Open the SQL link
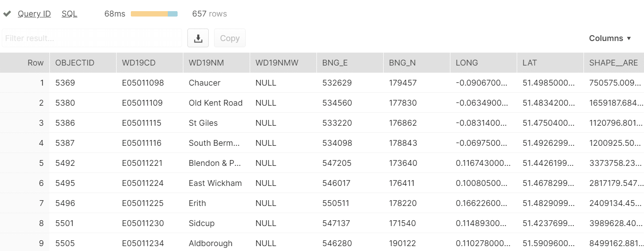Image resolution: width=644 pixels, height=251 pixels. click(x=69, y=14)
